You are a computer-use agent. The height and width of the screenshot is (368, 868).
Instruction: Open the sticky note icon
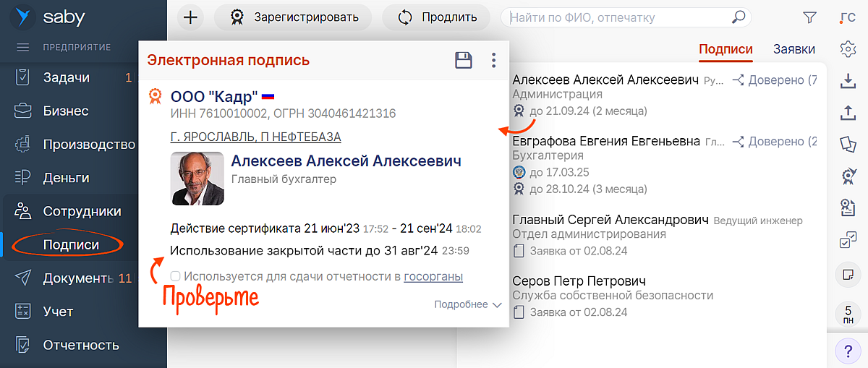(x=848, y=275)
